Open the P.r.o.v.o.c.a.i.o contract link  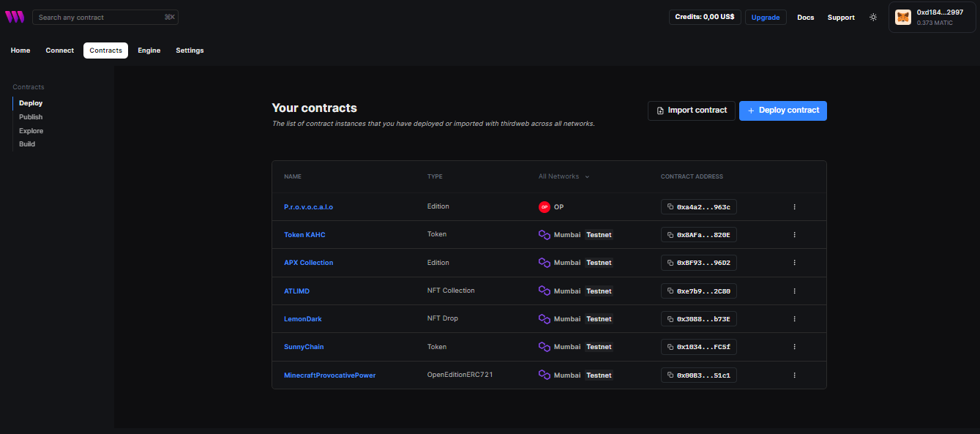308,207
